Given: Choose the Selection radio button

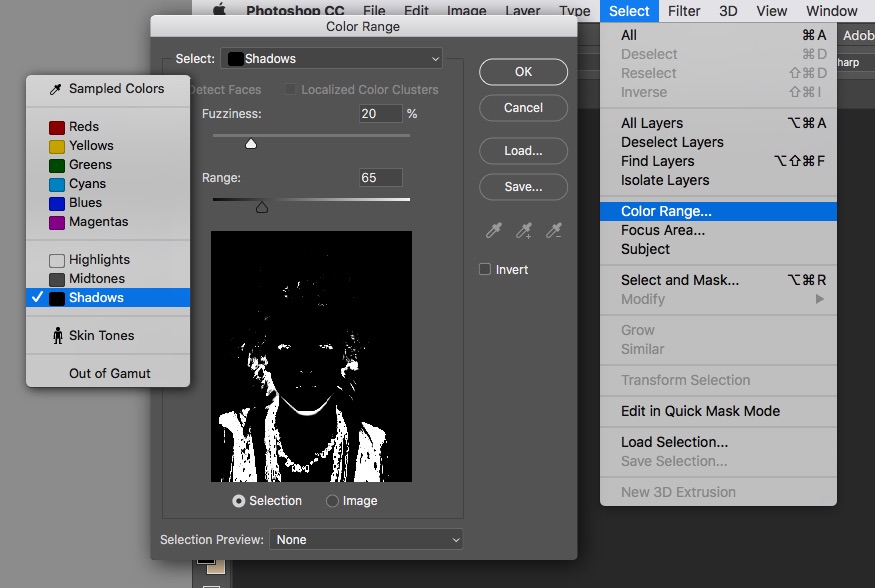Looking at the screenshot, I should click(x=239, y=501).
